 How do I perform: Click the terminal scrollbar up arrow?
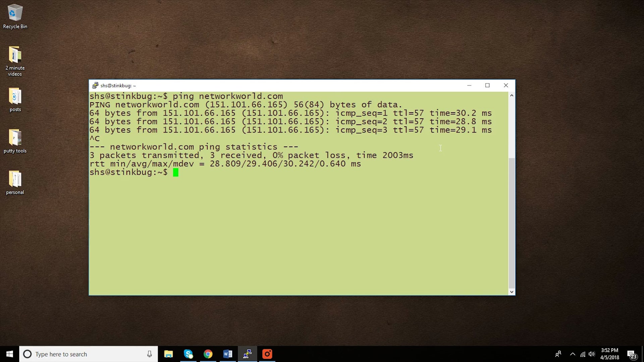(x=512, y=96)
